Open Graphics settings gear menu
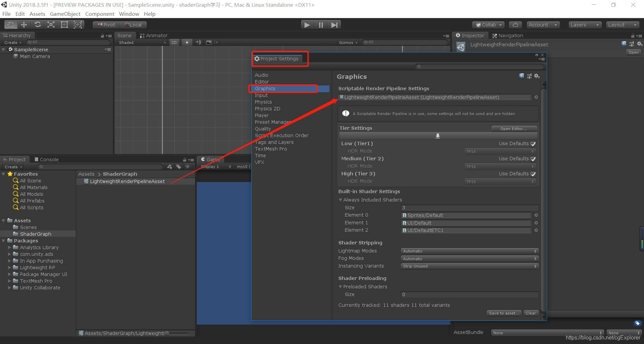 537,76
